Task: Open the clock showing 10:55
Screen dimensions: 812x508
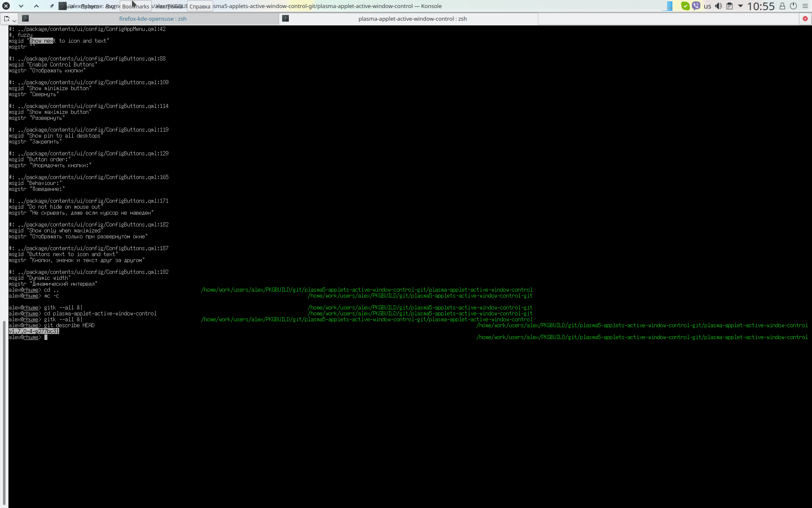Action: 761,6
